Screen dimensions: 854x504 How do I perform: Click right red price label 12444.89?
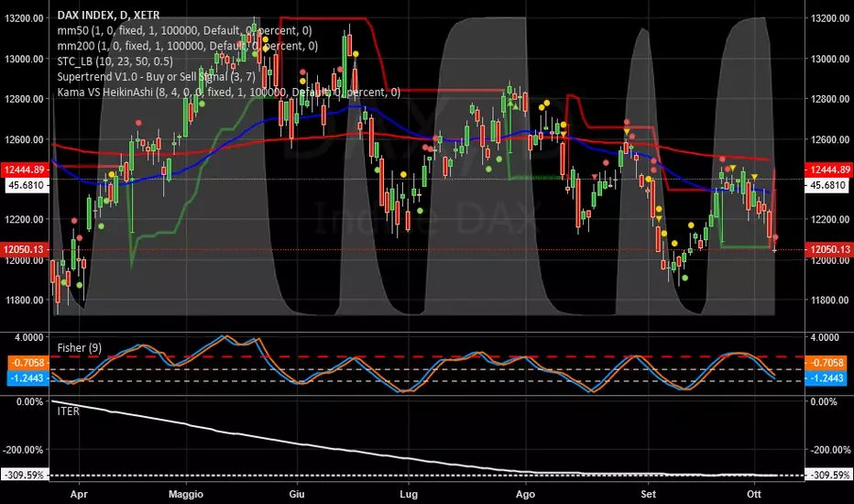[829, 170]
